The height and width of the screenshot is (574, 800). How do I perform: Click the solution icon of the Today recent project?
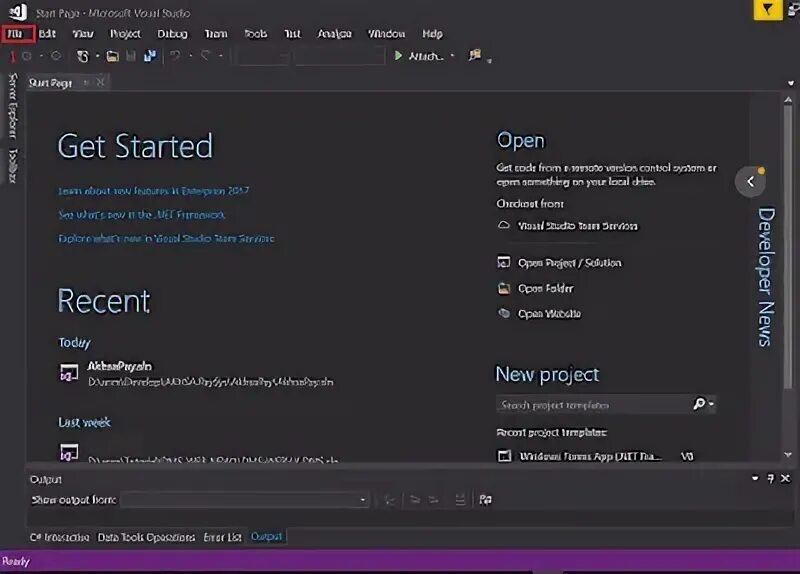click(x=69, y=372)
